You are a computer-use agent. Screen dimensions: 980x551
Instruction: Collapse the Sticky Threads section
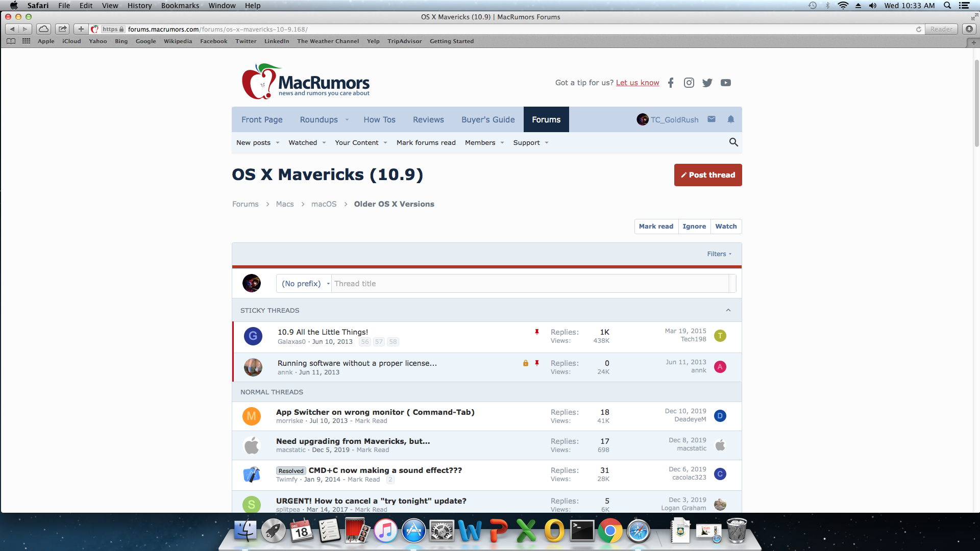[728, 310]
